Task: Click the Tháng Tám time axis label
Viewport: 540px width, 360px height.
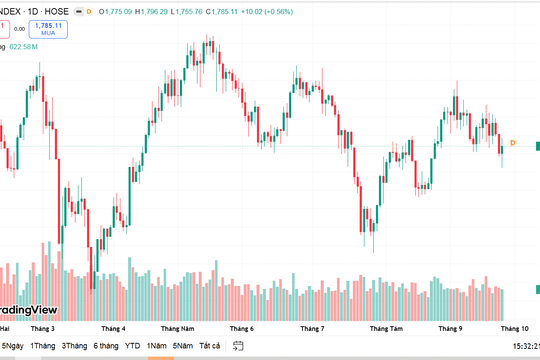Action: pyautogui.click(x=386, y=329)
